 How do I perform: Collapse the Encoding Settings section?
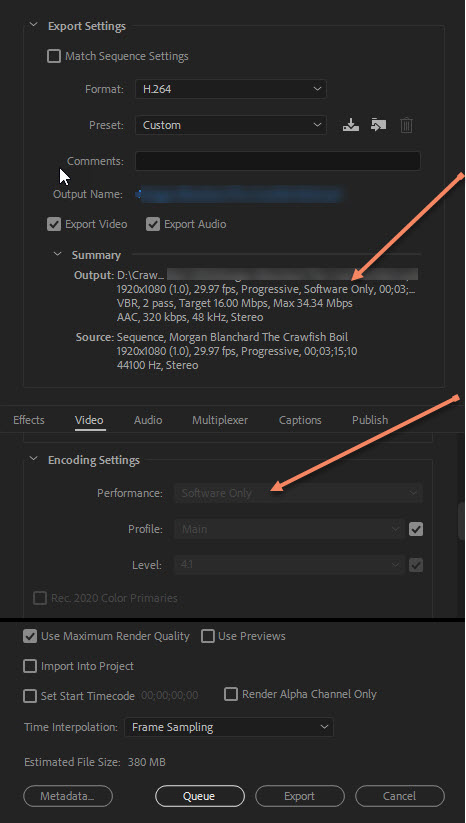click(34, 459)
